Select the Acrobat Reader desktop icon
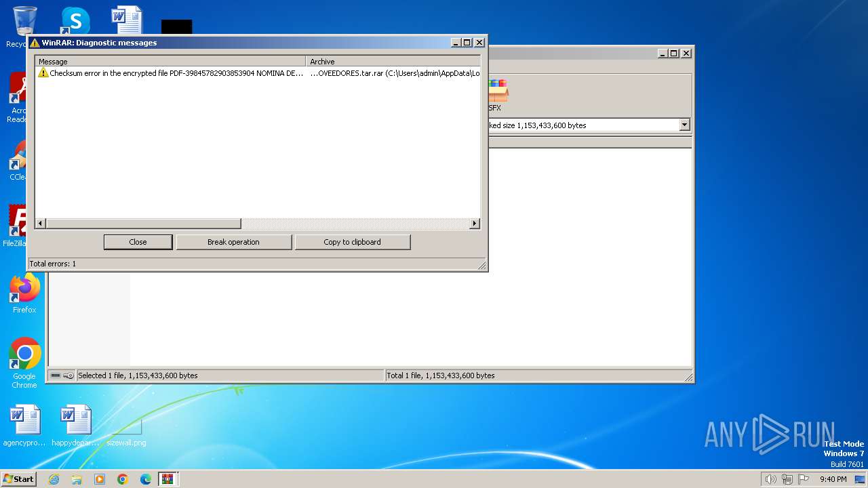 coord(18,98)
